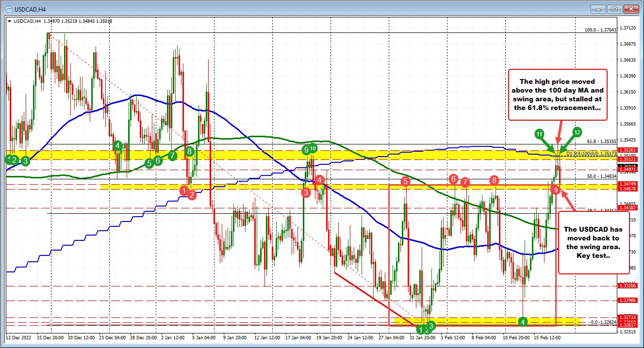This screenshot has width=644, height=348.
Task: Click red marker 5 near the 50.0 retracement line
Action: tap(406, 181)
